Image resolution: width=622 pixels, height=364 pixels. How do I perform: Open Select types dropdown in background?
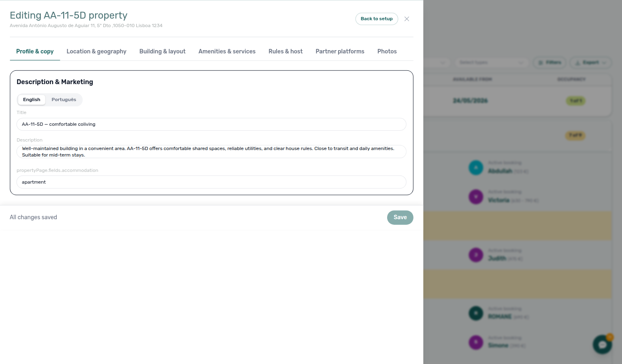491,63
